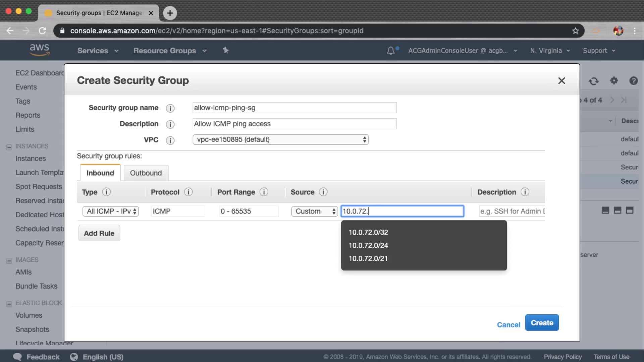Image resolution: width=644 pixels, height=362 pixels.
Task: Open the rule Type dropdown All ICMP
Action: coord(111,211)
